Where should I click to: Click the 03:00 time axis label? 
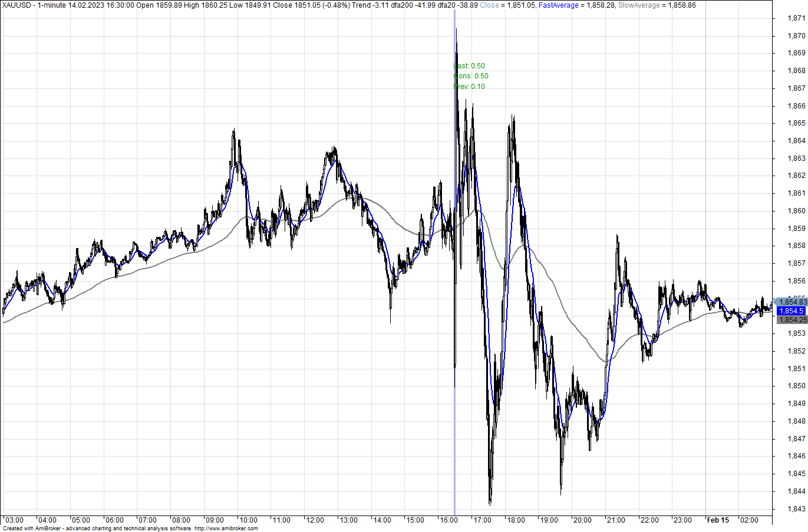[14, 520]
